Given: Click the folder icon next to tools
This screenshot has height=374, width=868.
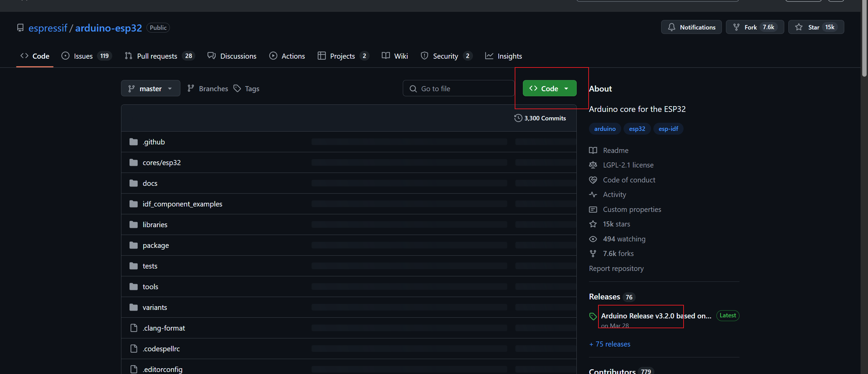Looking at the screenshot, I should 134,287.
